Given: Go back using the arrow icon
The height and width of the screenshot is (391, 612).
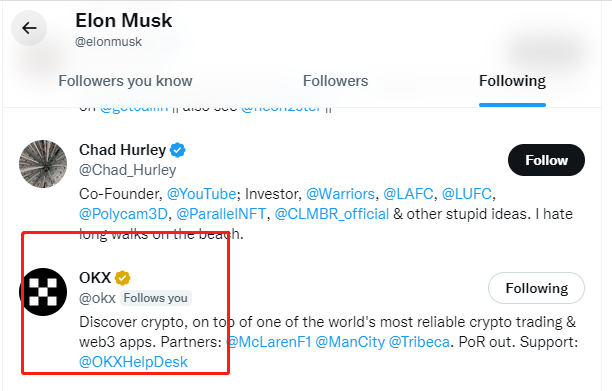Looking at the screenshot, I should [29, 28].
